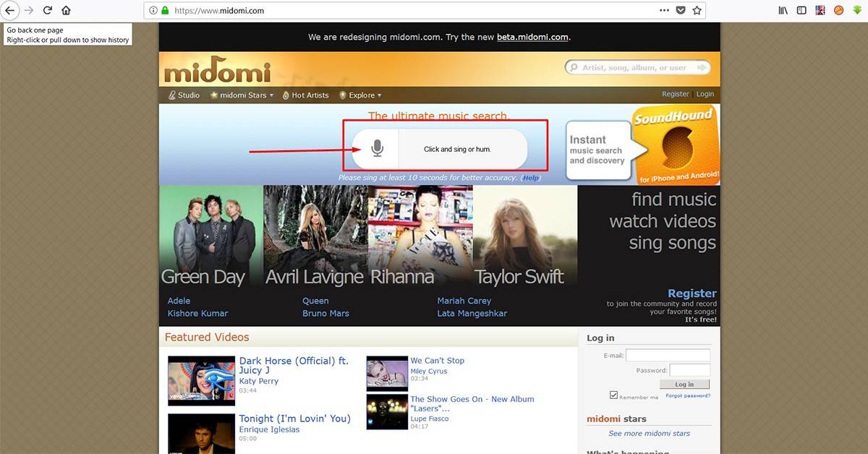
Task: Click the Help link under sing box
Action: click(x=531, y=178)
